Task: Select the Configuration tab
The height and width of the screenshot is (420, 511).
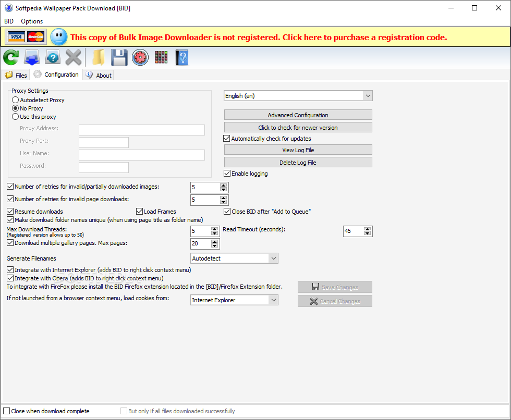Action: click(56, 75)
